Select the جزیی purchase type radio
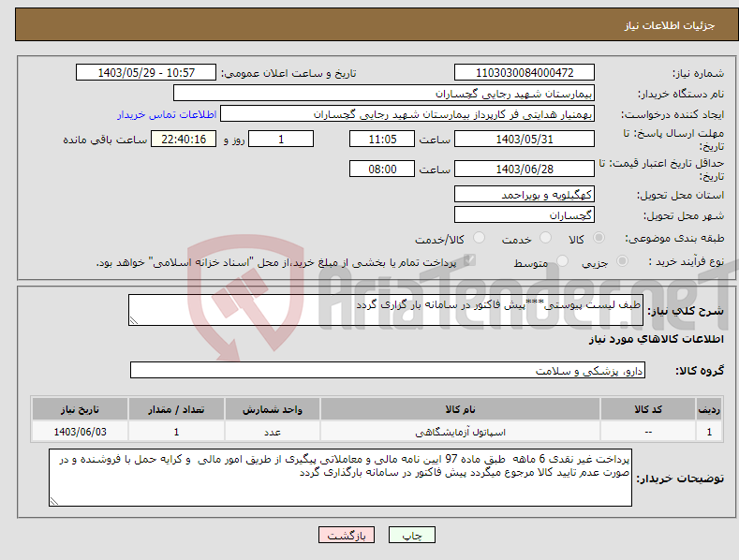739x560 pixels. point(622,260)
